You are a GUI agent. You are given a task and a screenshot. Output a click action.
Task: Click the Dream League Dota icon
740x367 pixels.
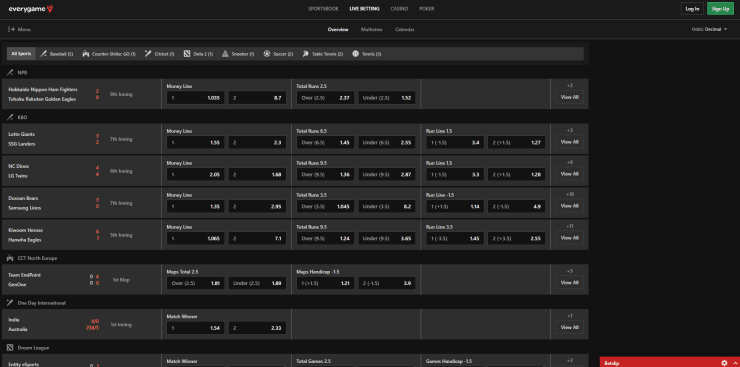[x=10, y=347]
